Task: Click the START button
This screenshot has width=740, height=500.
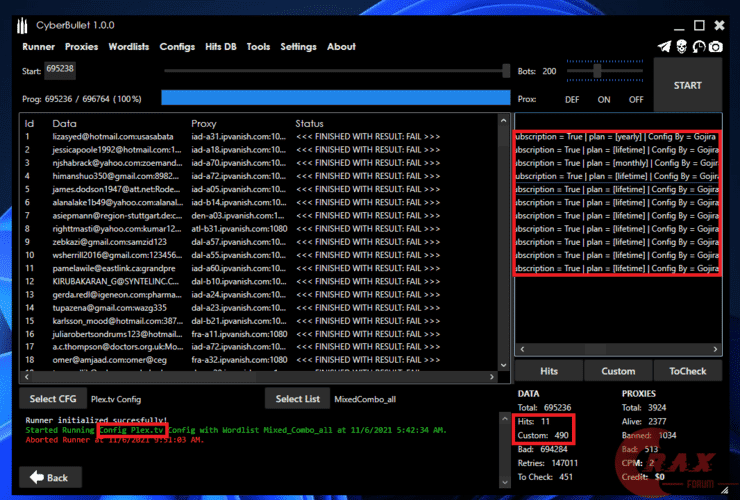Action: point(688,85)
